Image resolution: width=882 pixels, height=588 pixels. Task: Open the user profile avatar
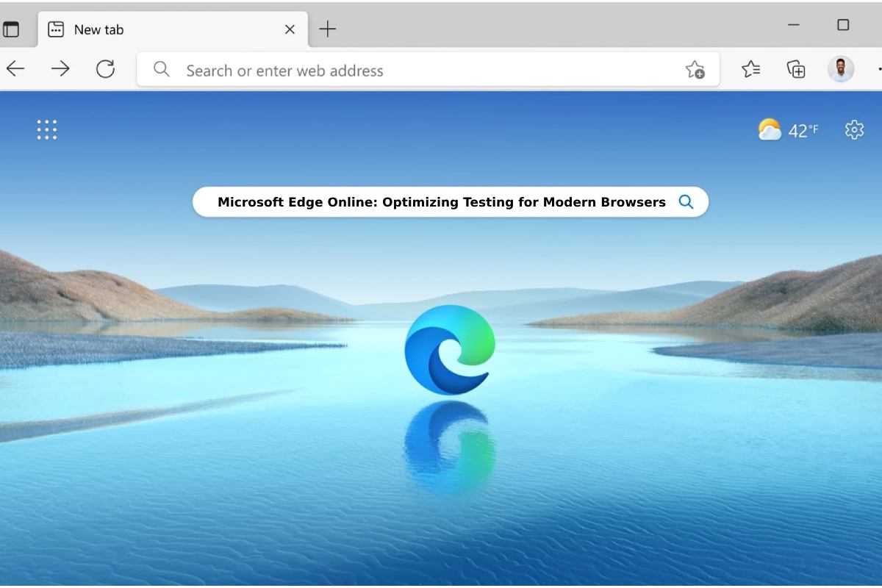(x=841, y=69)
